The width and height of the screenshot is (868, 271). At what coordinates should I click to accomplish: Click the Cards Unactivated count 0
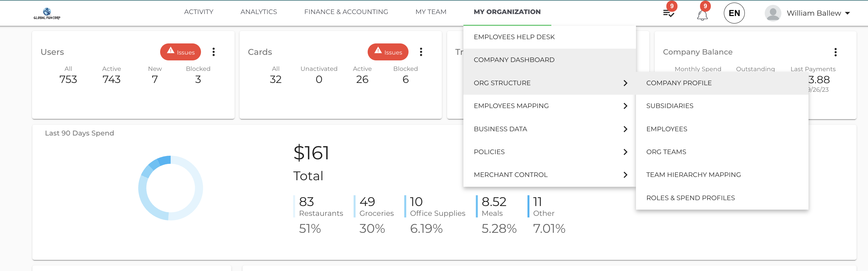coord(319,80)
